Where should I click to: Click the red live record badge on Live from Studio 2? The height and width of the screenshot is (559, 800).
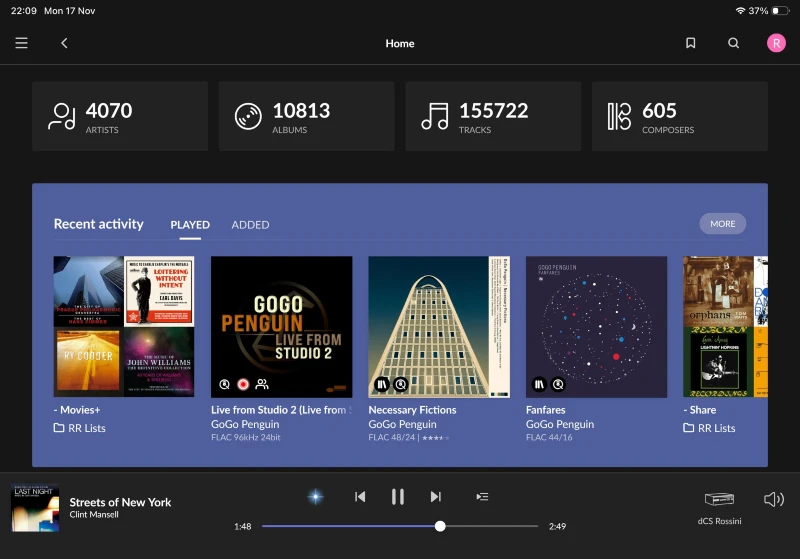[243, 384]
